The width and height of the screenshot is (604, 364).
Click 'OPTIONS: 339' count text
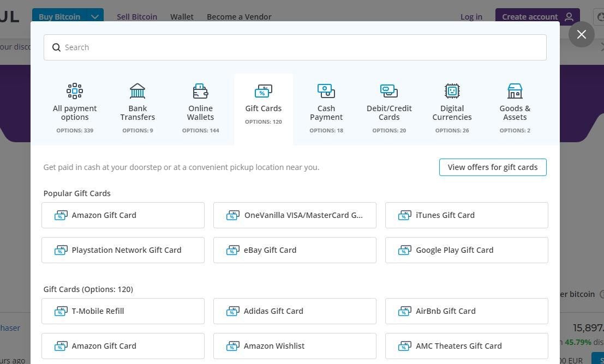[x=75, y=130]
